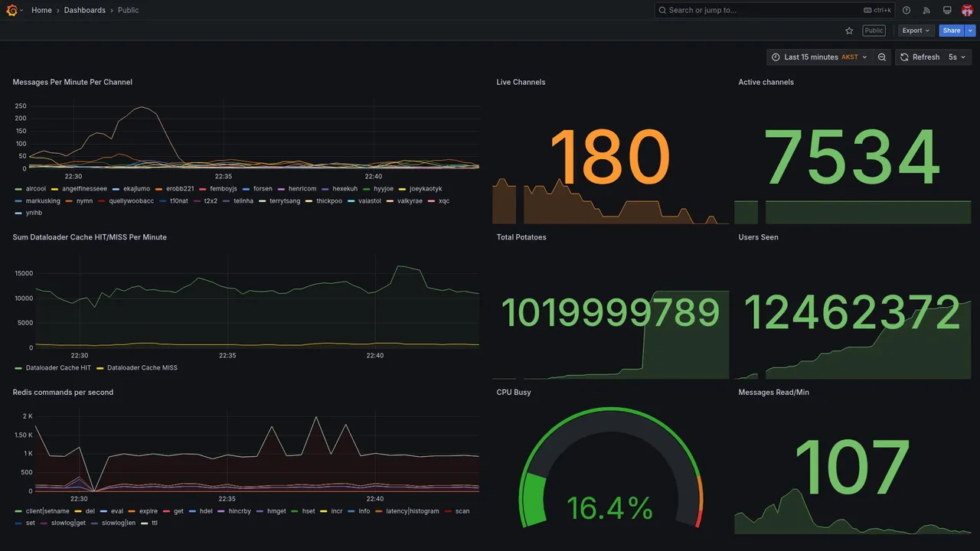Screen dimensions: 980x551
Task: Toggle slowlog|get series in Redis legend
Action: [x=68, y=523]
